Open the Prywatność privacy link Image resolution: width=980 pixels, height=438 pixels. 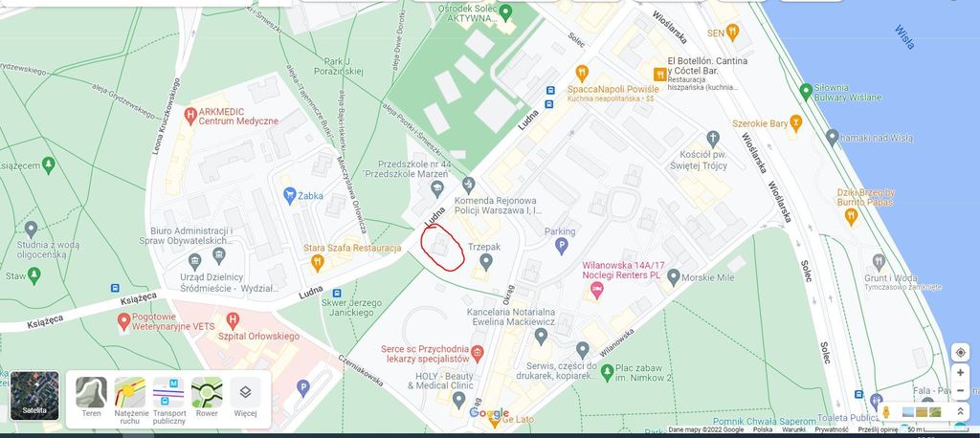tap(832, 430)
